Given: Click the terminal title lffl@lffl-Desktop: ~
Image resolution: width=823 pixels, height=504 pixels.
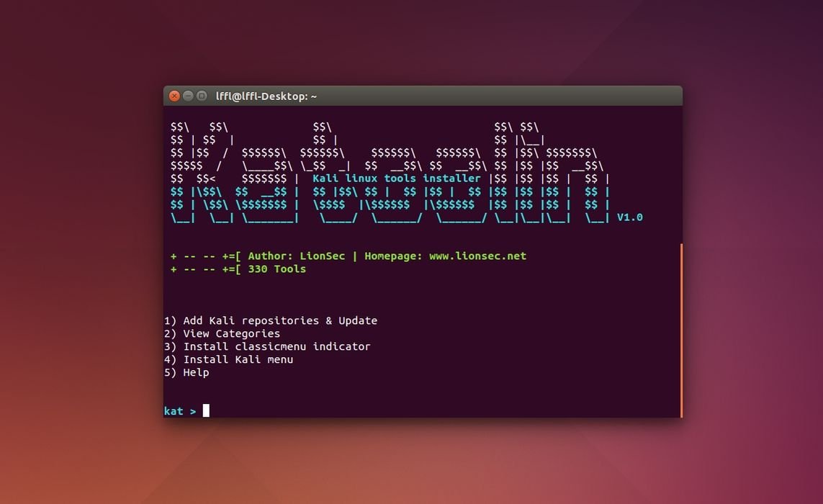Looking at the screenshot, I should [266, 96].
